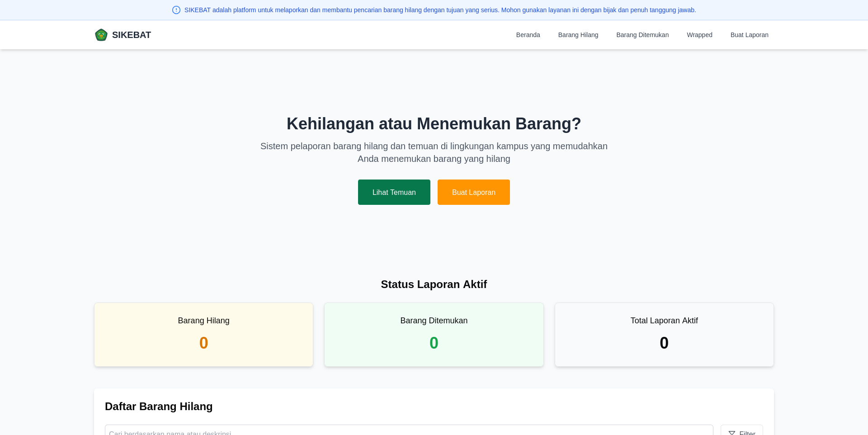Focus the item search input field
This screenshot has height=435, width=868.
[x=407, y=432]
